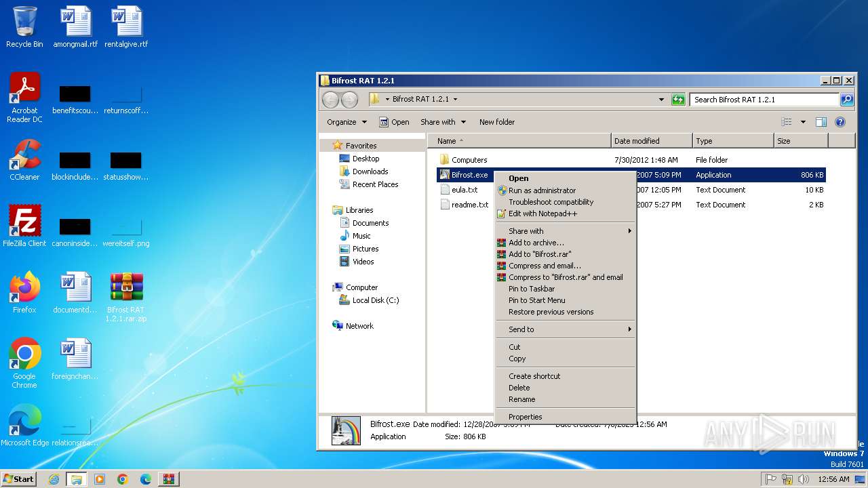
Task: Click the Start button
Action: [19, 479]
